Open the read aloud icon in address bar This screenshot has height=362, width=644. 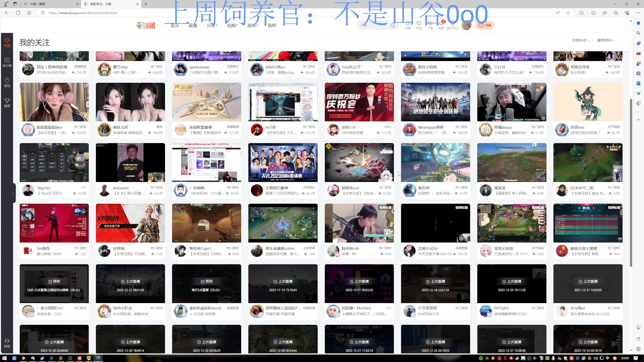point(558,13)
